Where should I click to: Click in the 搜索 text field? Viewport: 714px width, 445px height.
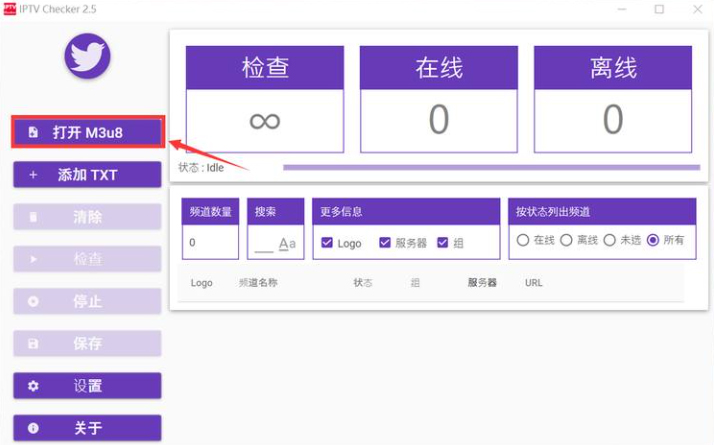coord(263,243)
